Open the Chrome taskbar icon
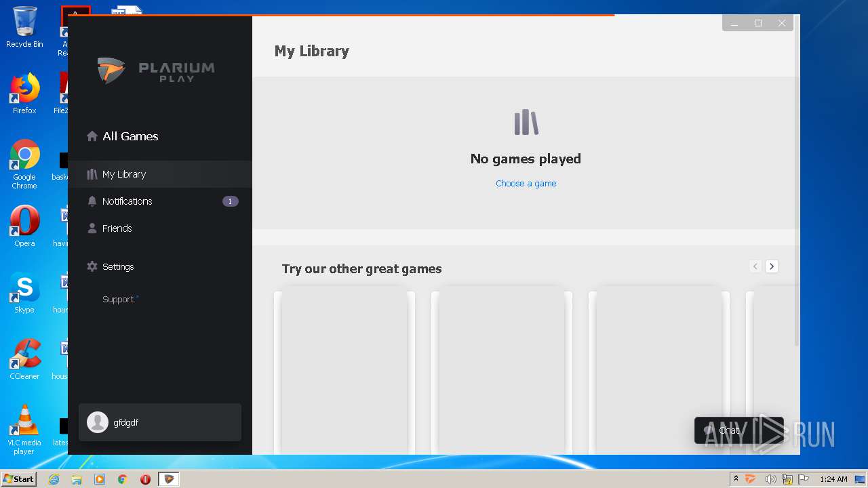Image resolution: width=868 pixels, height=488 pixels. pyautogui.click(x=123, y=479)
